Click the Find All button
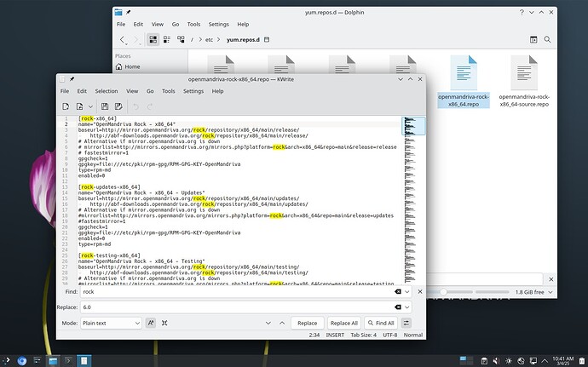Screen dimensions: 588x367 point(381,323)
